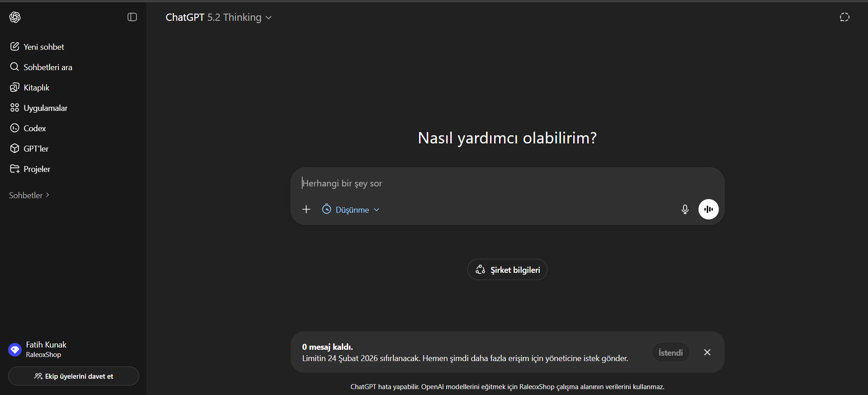Open Uygulamalar from the sidebar

[x=73, y=108]
